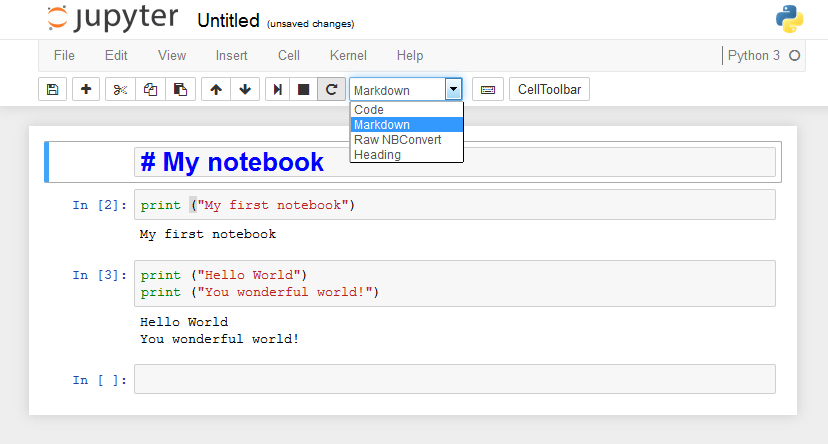The height and width of the screenshot is (444, 828).
Task: Move selected cell down arrow
Action: tap(245, 89)
